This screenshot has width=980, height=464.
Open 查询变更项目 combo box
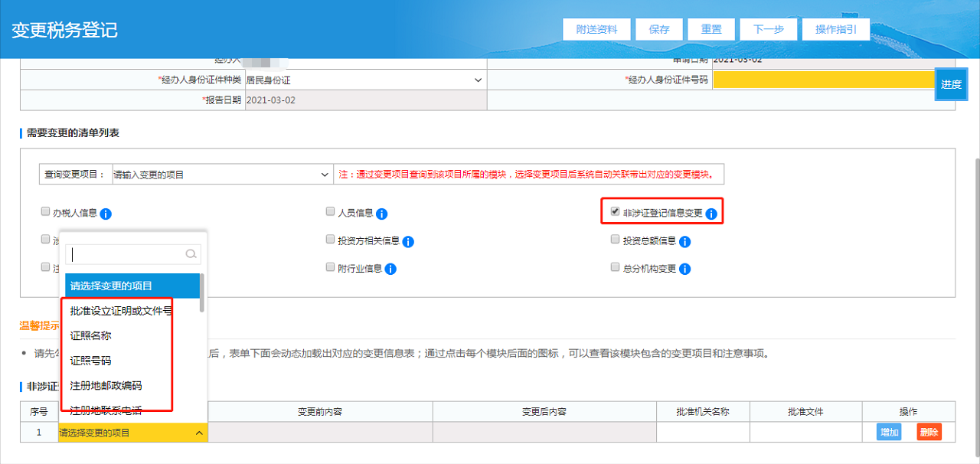click(222, 175)
